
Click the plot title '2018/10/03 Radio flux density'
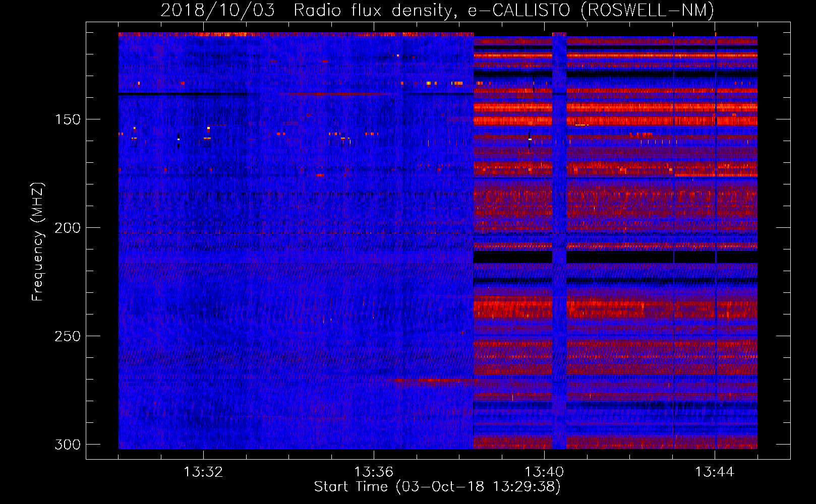[437, 11]
